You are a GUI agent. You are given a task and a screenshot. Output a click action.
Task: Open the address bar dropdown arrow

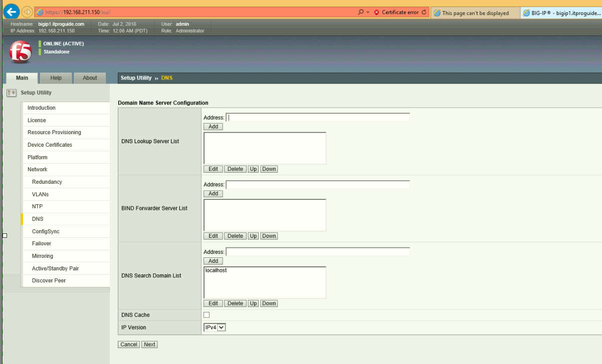(x=368, y=12)
